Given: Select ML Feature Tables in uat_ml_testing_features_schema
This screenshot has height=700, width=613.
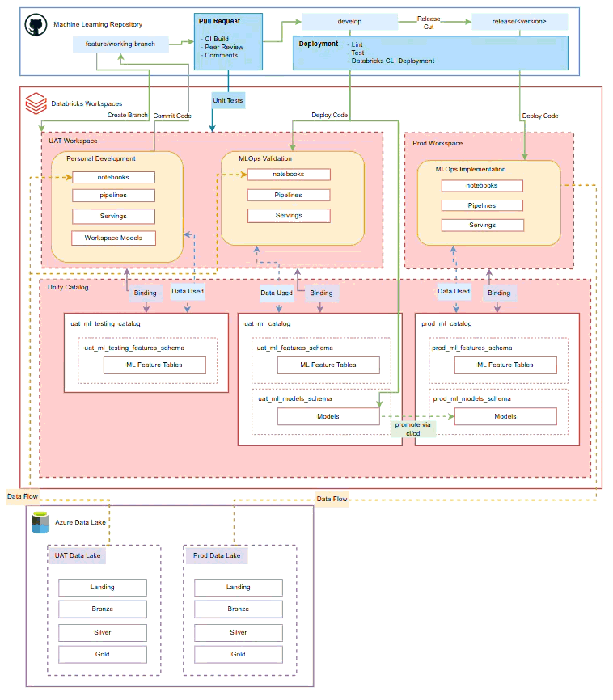Looking at the screenshot, I should [x=154, y=365].
